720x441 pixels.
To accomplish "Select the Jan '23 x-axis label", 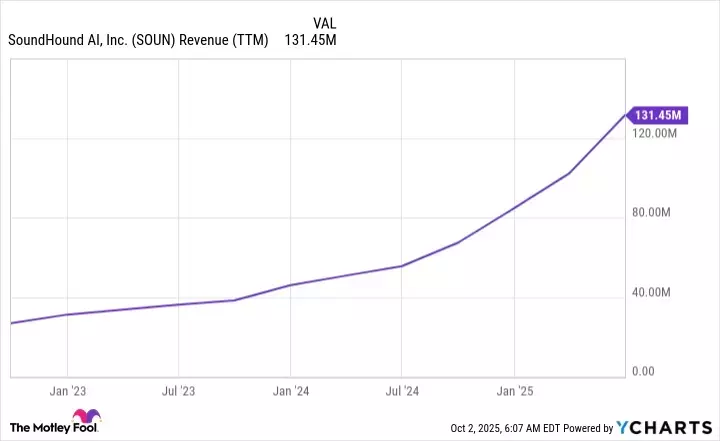I will tap(66, 391).
